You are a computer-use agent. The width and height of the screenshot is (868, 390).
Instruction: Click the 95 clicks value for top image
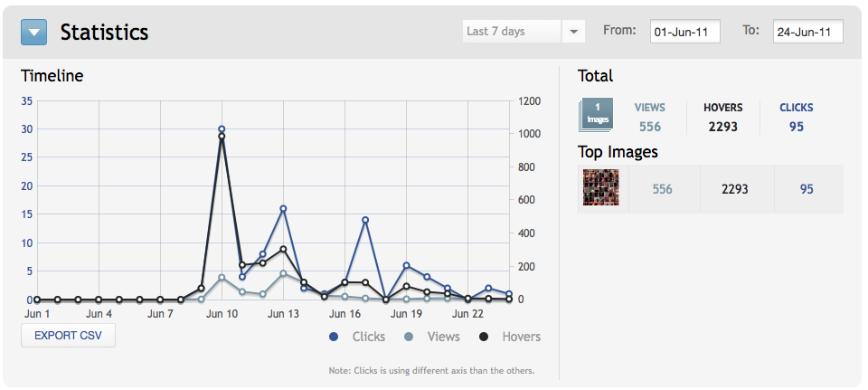[807, 189]
